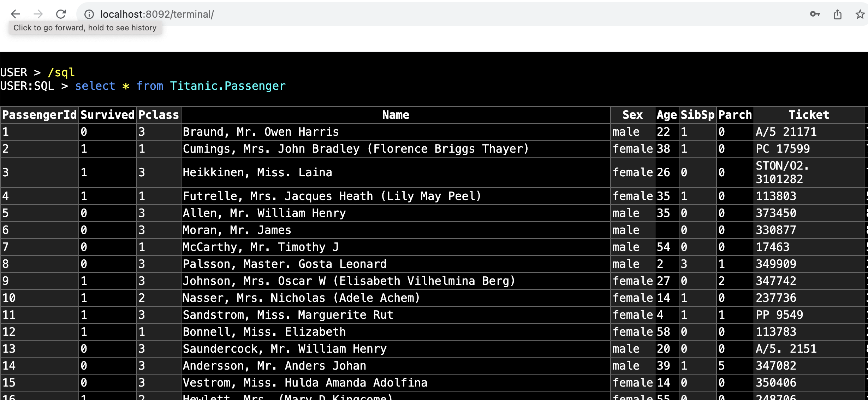Click the back navigation arrow
The height and width of the screenshot is (400, 868).
pyautogui.click(x=16, y=14)
